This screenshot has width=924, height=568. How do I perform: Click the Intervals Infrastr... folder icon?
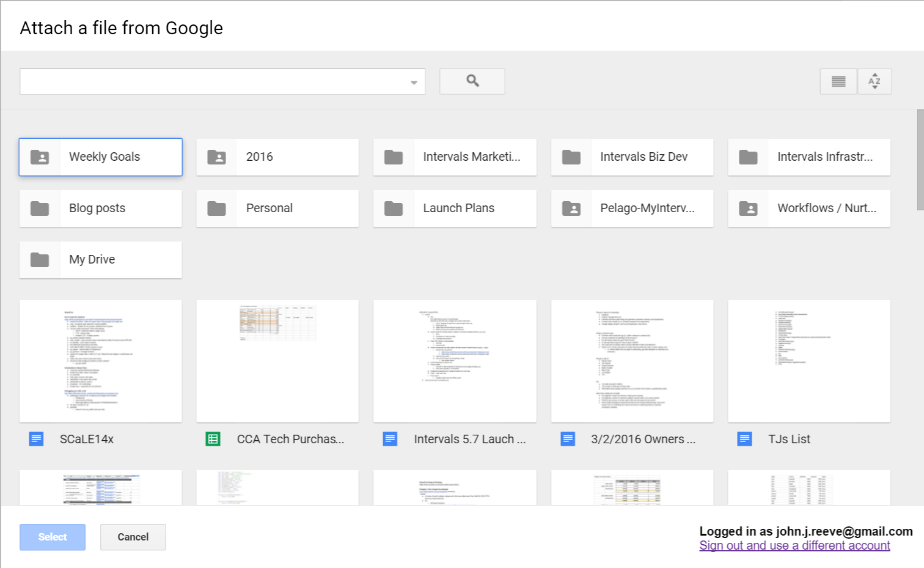[748, 157]
